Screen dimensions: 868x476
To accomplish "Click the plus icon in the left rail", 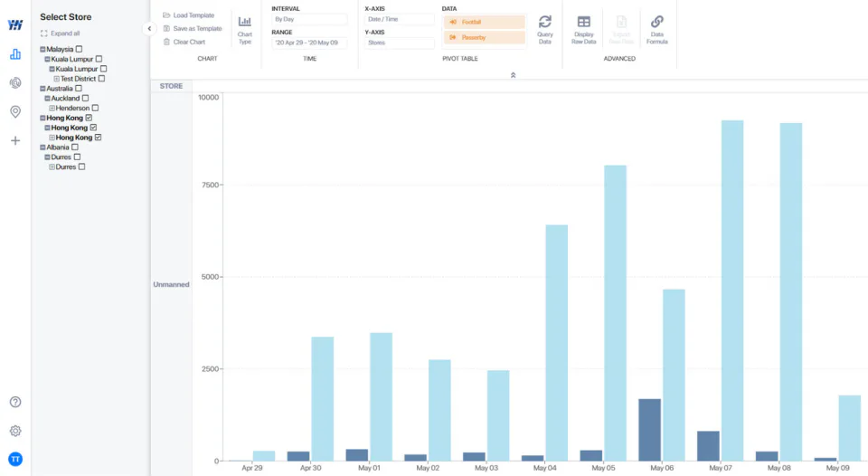I will [x=15, y=141].
